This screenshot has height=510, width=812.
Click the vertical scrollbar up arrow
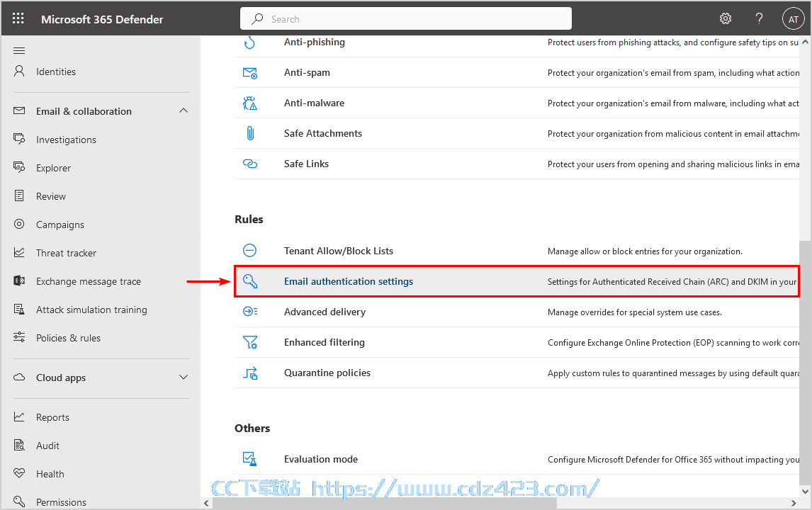click(x=805, y=42)
